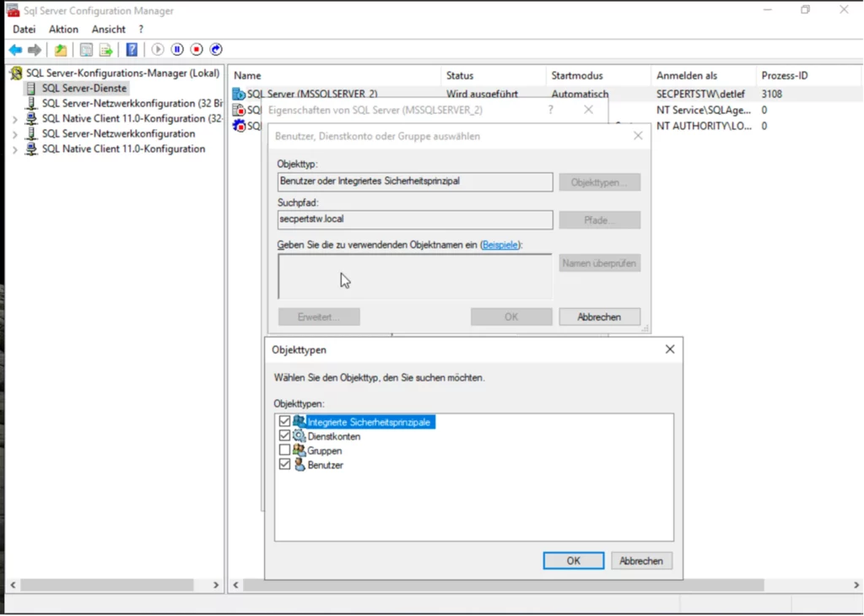Click Abbrechen in the Objekttypen dialog
The height and width of the screenshot is (616, 864).
tap(641, 560)
